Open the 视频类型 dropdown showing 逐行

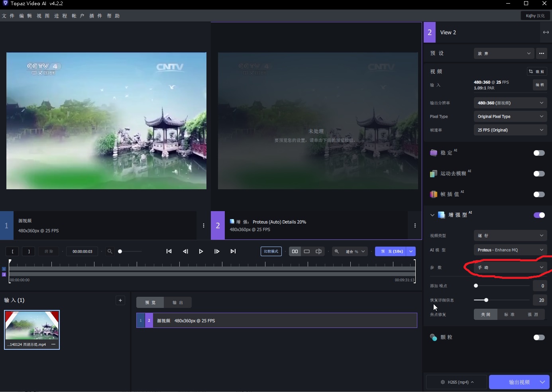click(510, 235)
